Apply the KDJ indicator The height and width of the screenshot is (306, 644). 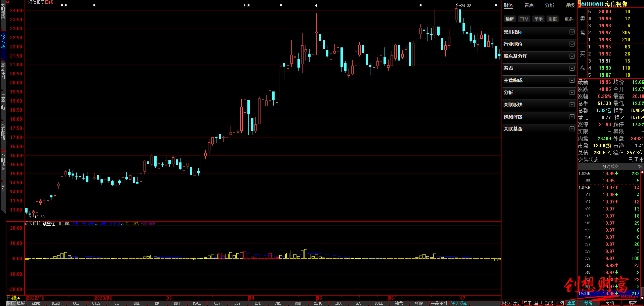(177, 303)
